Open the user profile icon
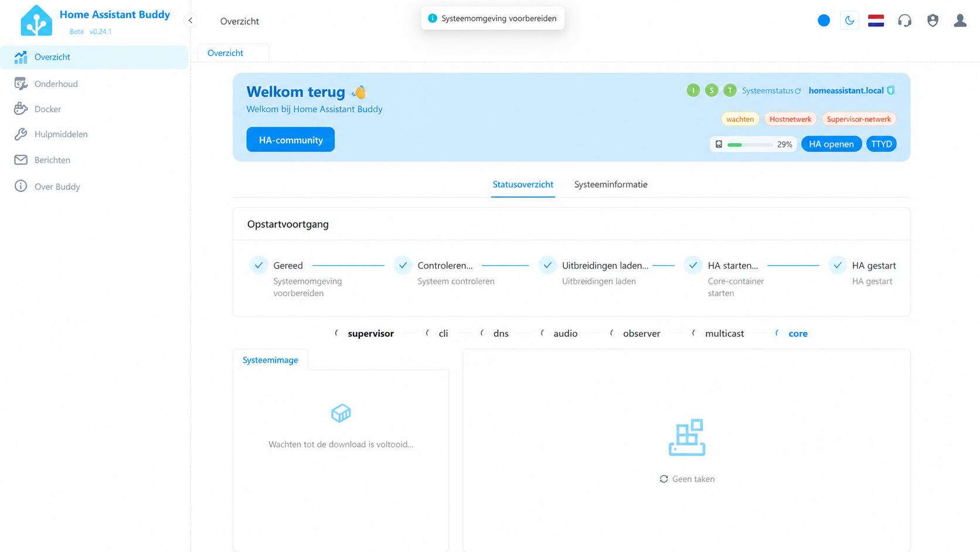 [x=960, y=21]
